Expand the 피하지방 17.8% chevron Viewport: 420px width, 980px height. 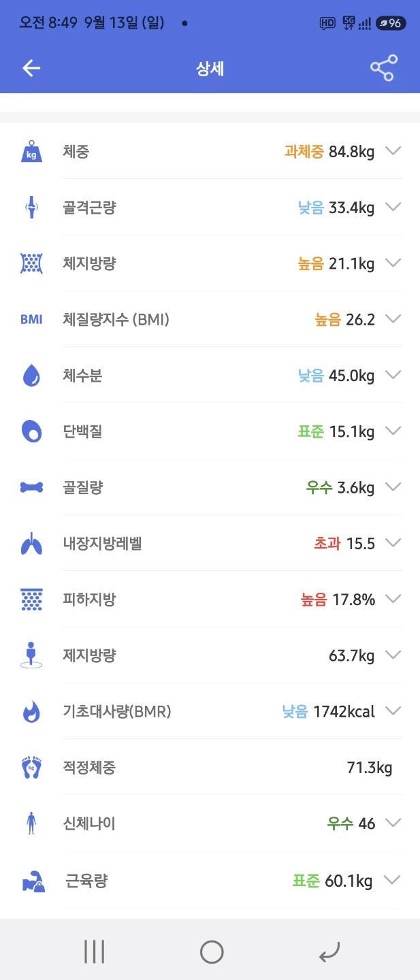tap(393, 599)
